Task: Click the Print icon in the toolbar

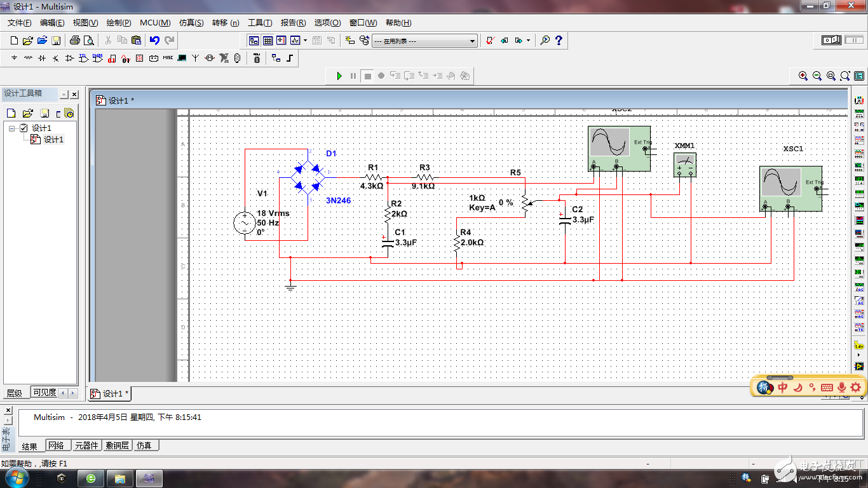Action: point(75,41)
